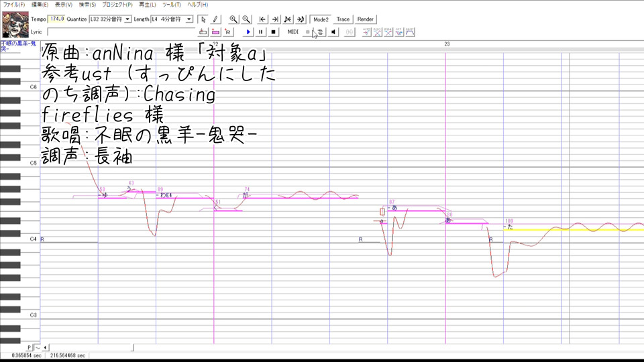Open the 表示(V) menu
Image resolution: width=644 pixels, height=362 pixels.
coord(64,5)
